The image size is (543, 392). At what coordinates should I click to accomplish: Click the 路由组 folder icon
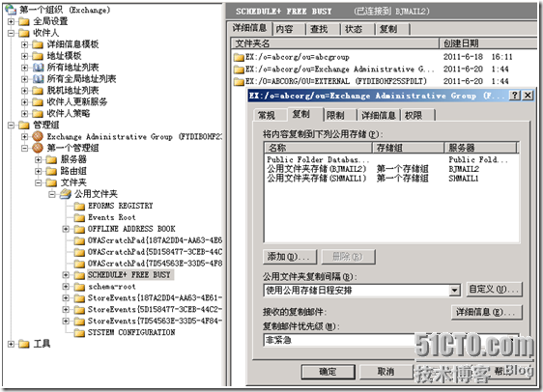(51, 171)
